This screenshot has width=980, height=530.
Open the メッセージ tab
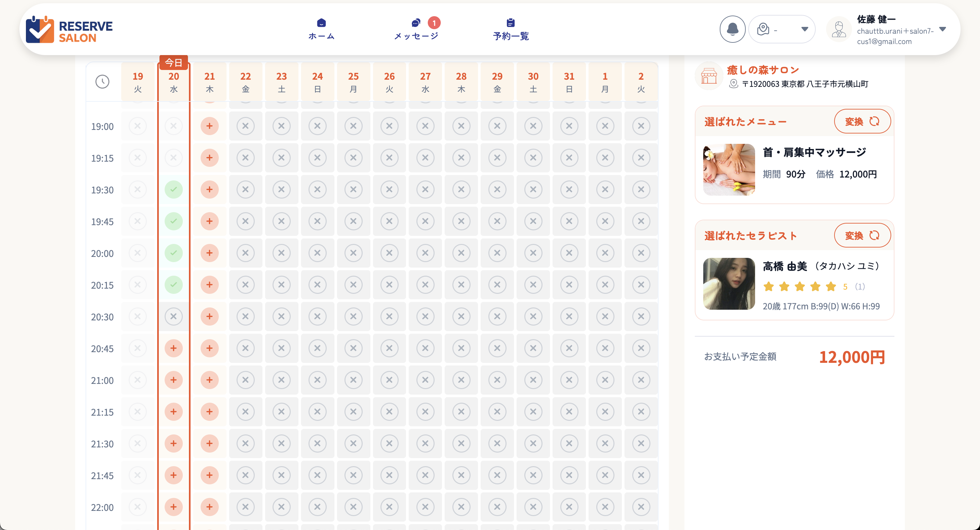pos(416,29)
